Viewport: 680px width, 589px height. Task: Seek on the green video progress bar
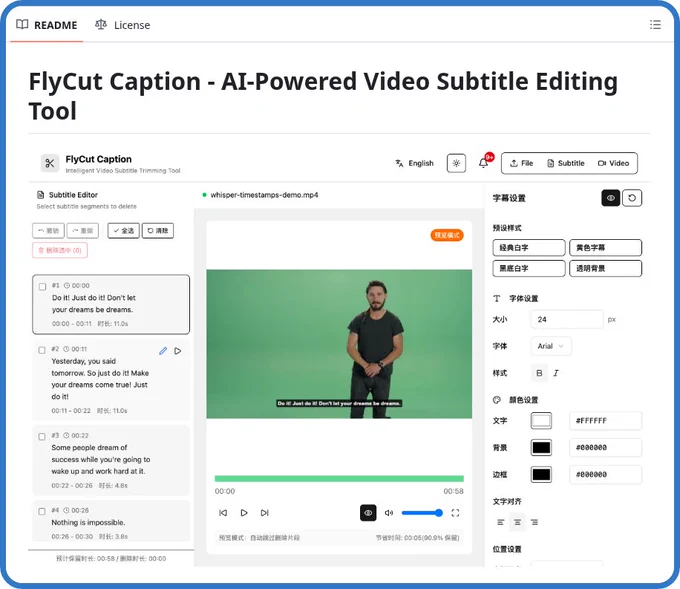tap(339, 478)
